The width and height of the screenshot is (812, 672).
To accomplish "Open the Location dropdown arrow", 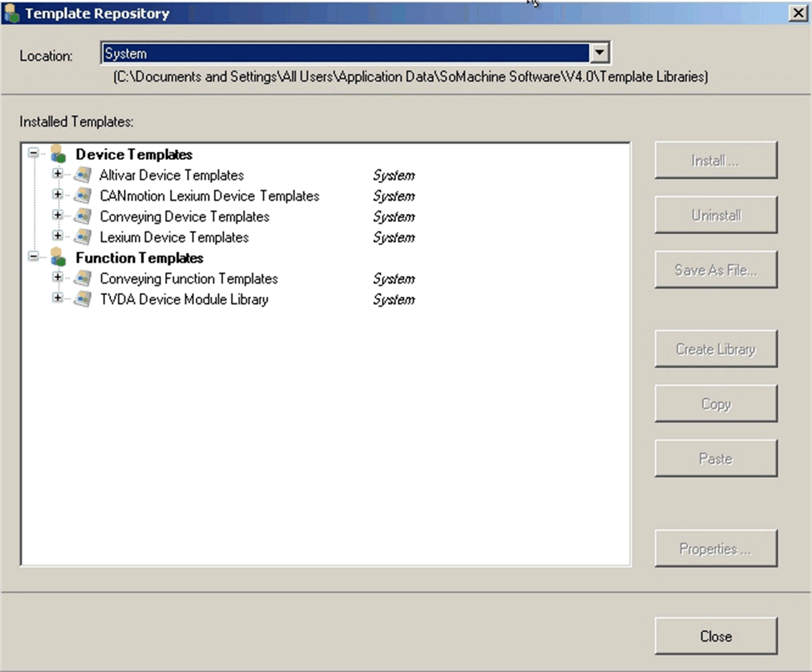I will [x=599, y=53].
